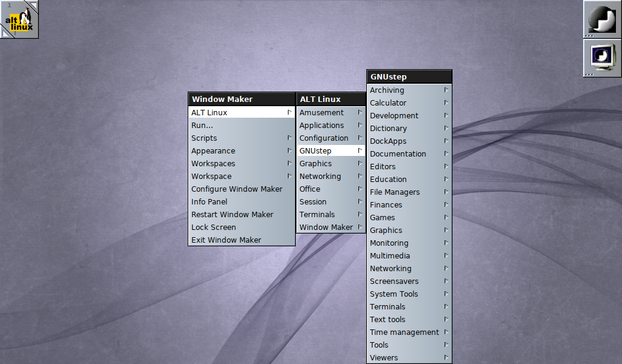This screenshot has width=622, height=364.
Task: Select ALT Linux in Window Maker menu
Action: [242, 112]
